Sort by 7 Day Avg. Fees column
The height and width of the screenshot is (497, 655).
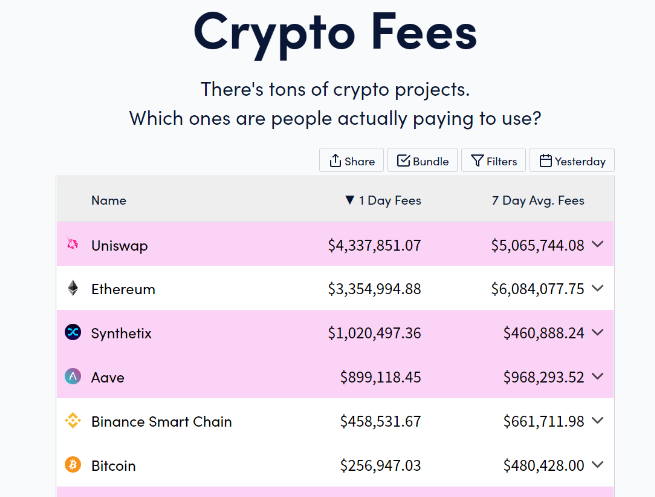(538, 200)
